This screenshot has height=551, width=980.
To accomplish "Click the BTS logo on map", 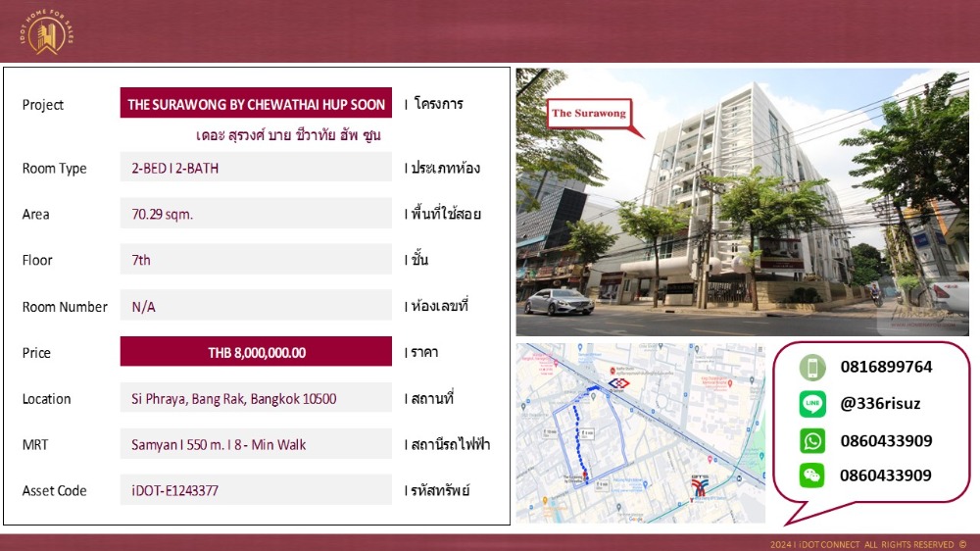I will click(700, 485).
